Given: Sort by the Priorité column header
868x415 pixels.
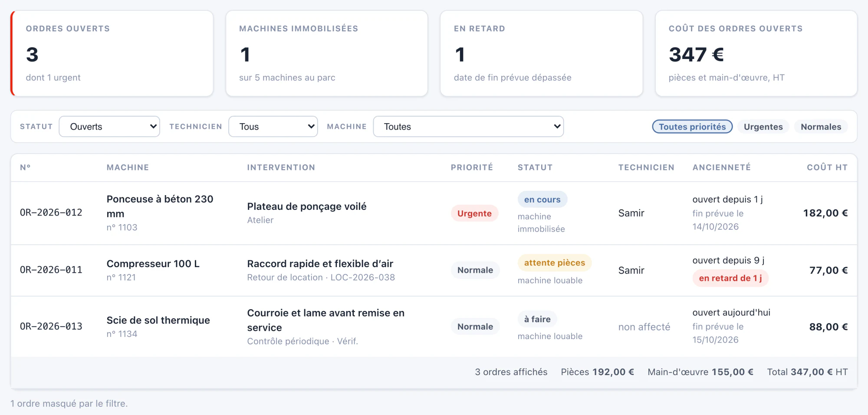Looking at the screenshot, I should [472, 167].
